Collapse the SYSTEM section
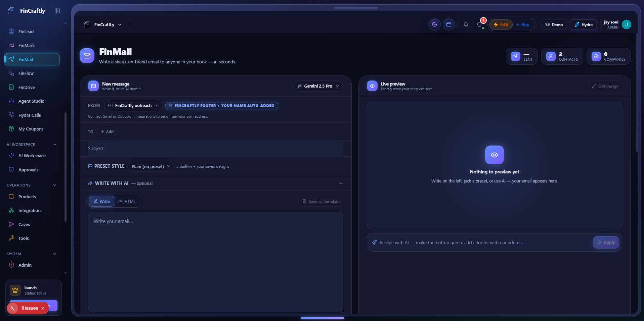Screen dimensions: 644x321 point(55,254)
